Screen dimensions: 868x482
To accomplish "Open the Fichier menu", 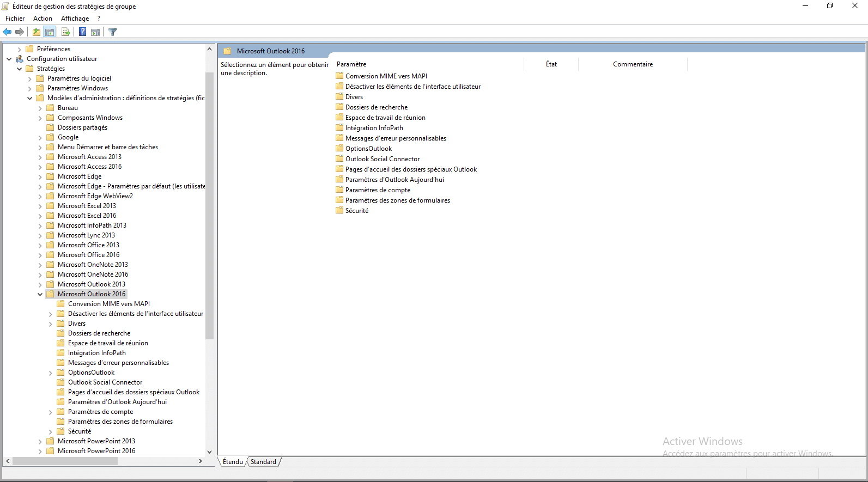I will pyautogui.click(x=15, y=19).
